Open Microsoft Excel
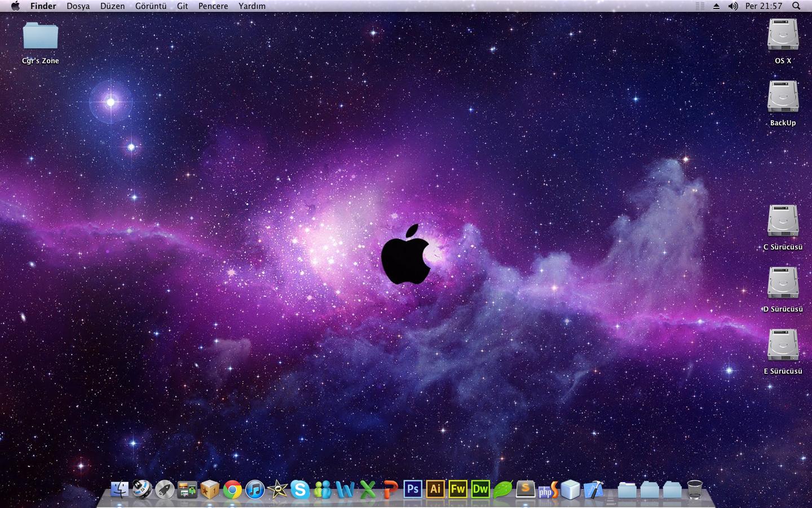The width and height of the screenshot is (812, 508). click(368, 489)
